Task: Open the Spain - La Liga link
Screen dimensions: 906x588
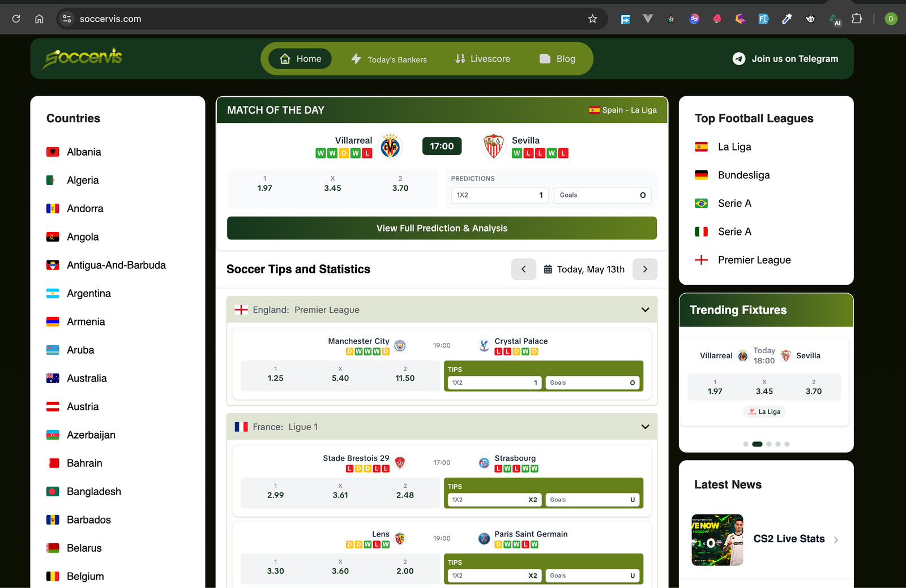Action: pos(623,110)
